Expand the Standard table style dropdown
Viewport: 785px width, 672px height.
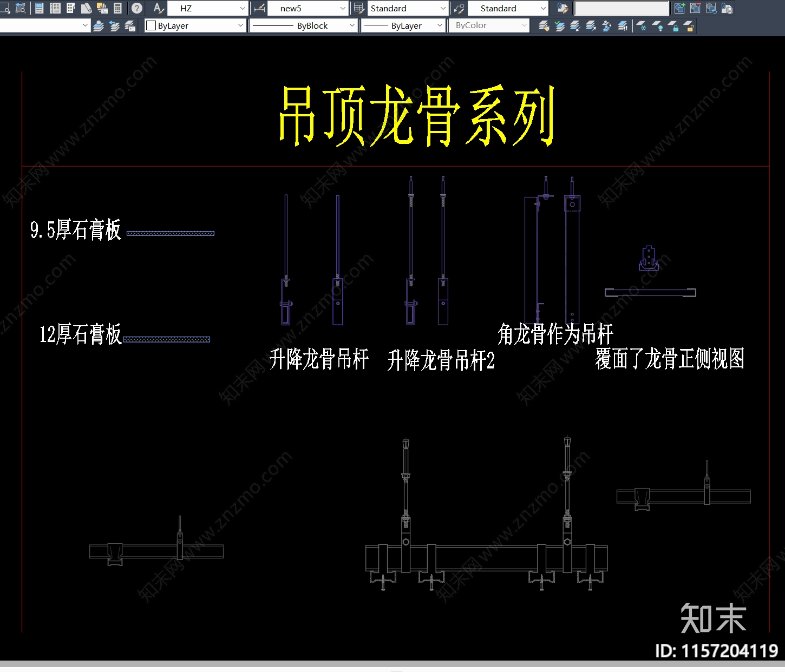[443, 8]
